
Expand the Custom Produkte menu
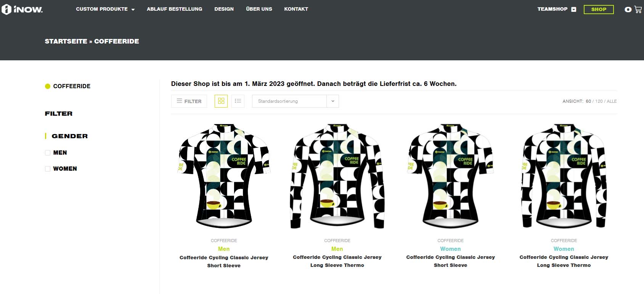click(105, 9)
